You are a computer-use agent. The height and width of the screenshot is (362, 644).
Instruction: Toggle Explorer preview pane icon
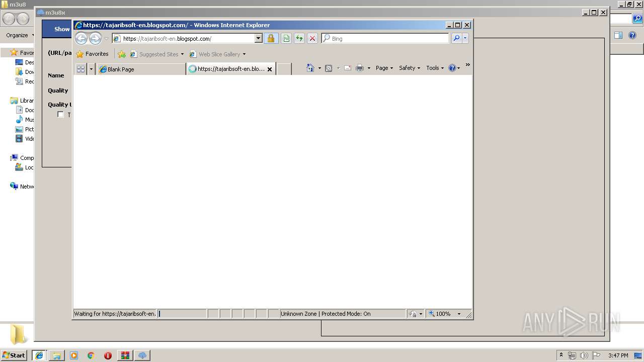coord(618,35)
